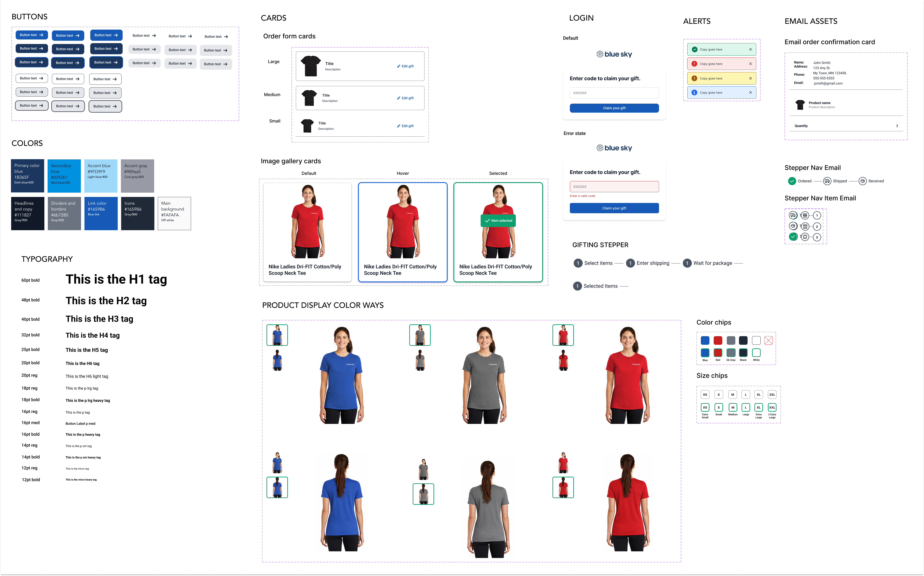The width and height of the screenshot is (924, 576).
Task: Click the Hover image gallery card
Action: 402,232
